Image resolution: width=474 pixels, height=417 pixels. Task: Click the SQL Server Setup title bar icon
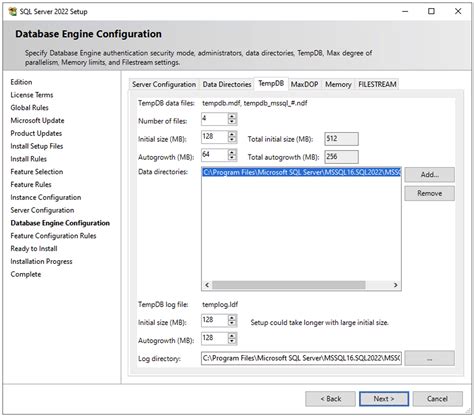tap(12, 12)
